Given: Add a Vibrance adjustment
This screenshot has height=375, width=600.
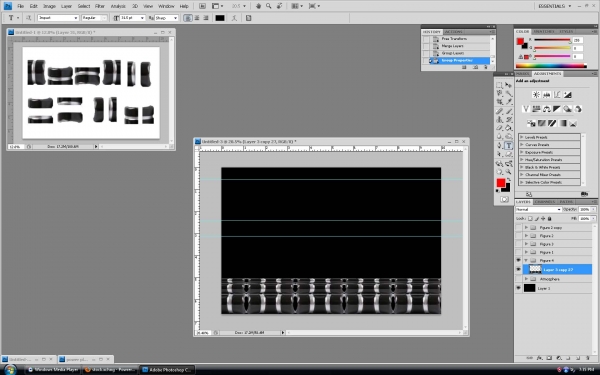Looking at the screenshot, I should pyautogui.click(x=526, y=109).
